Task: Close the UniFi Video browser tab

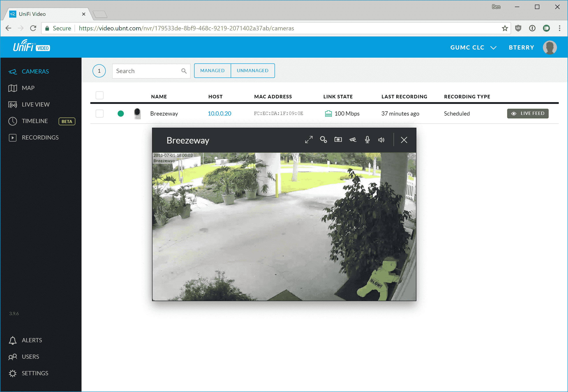Action: (84, 14)
